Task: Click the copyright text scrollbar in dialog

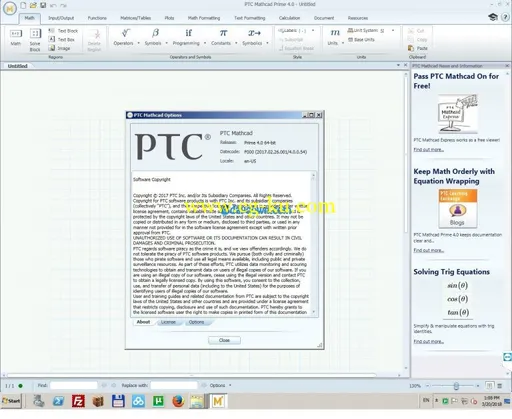Action: 313,243
